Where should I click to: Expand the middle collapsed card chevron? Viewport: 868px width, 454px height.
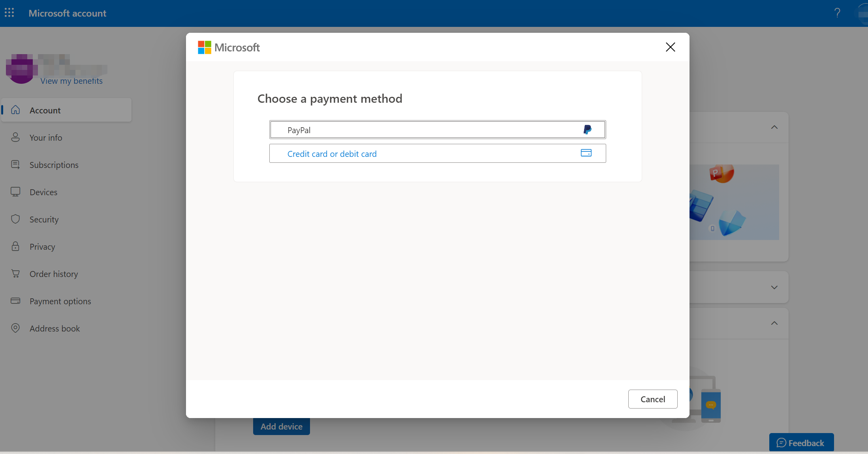774,287
